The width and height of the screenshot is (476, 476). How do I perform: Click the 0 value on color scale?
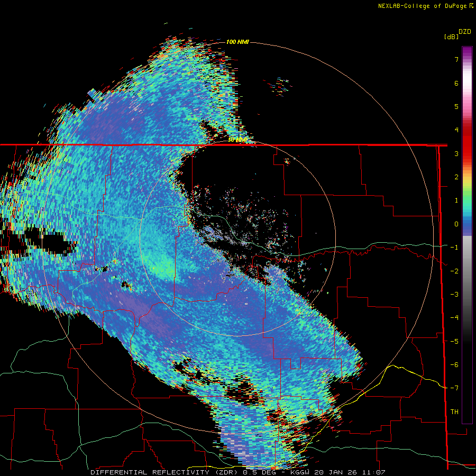pyautogui.click(x=456, y=224)
